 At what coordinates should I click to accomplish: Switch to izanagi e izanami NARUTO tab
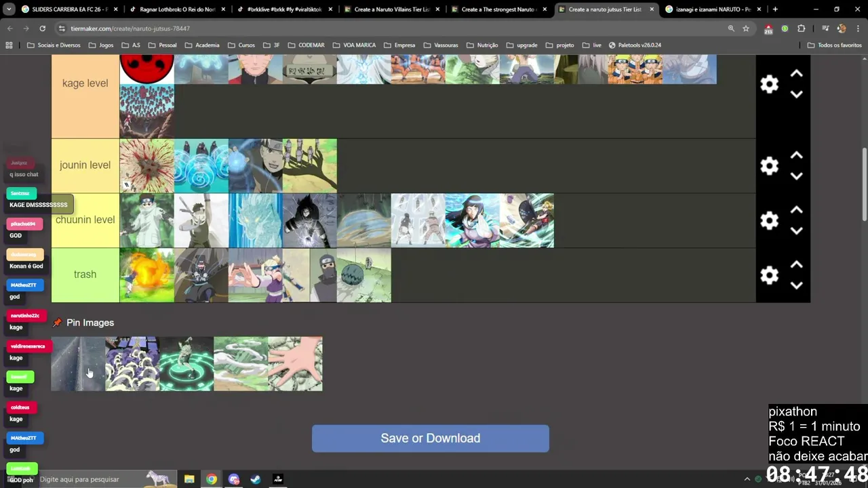tap(713, 9)
